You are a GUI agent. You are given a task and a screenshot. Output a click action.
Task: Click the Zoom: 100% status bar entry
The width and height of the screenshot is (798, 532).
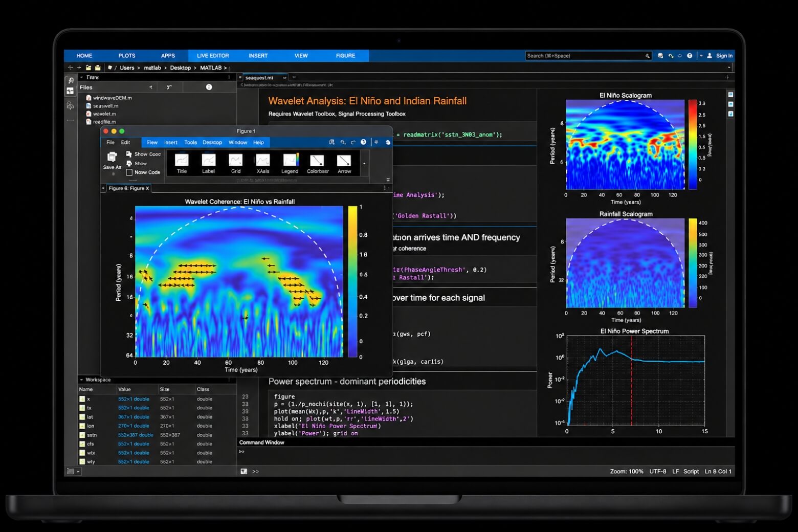pos(627,472)
